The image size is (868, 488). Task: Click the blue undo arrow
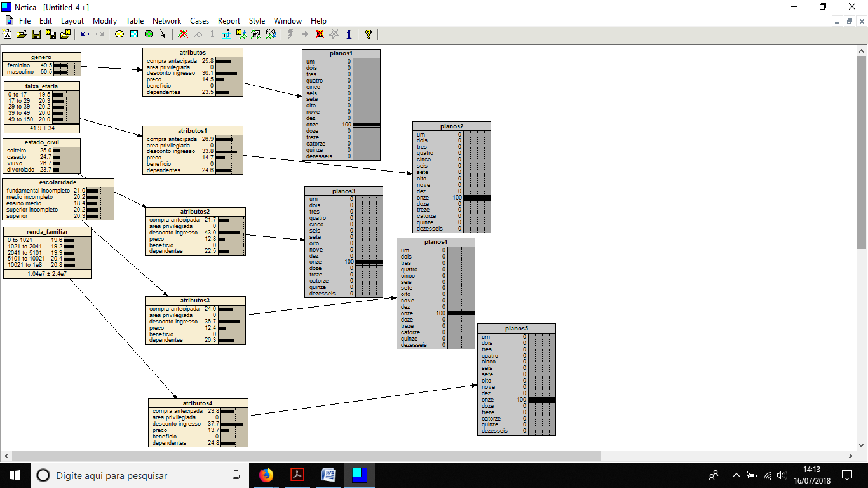pyautogui.click(x=85, y=34)
